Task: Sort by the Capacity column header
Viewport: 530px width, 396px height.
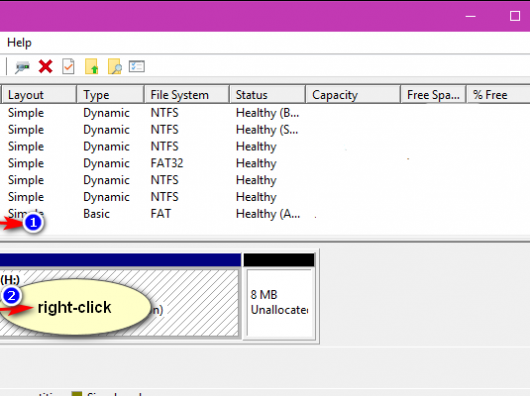Action: [353, 95]
